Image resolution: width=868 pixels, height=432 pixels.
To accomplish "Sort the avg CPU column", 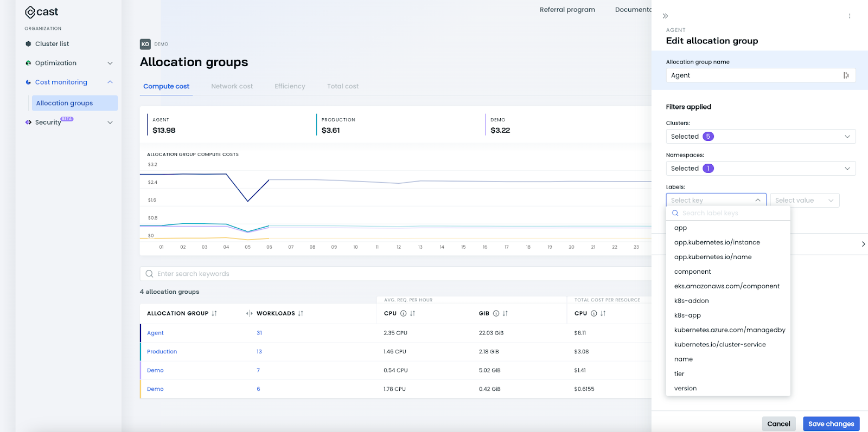I will click(x=412, y=313).
